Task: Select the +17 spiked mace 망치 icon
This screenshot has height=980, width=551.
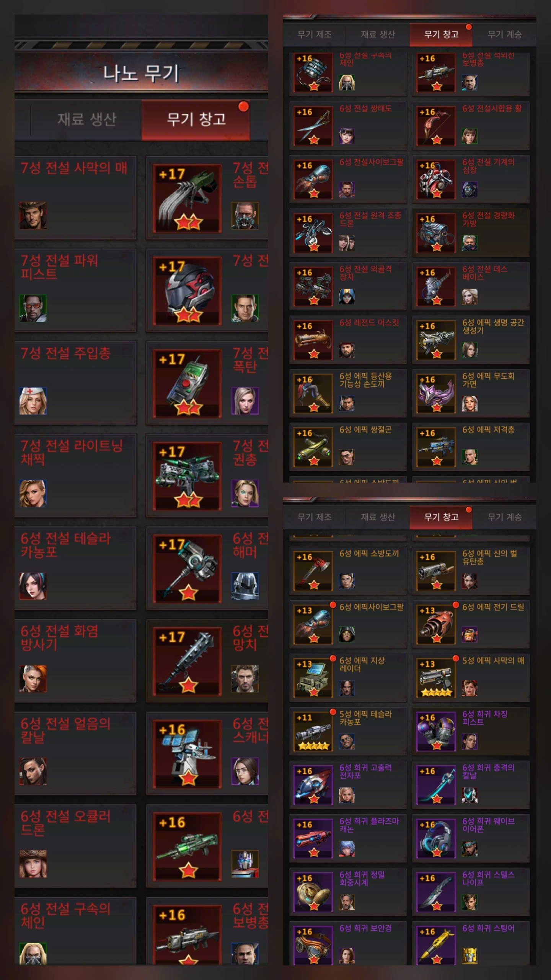Action: [187, 661]
